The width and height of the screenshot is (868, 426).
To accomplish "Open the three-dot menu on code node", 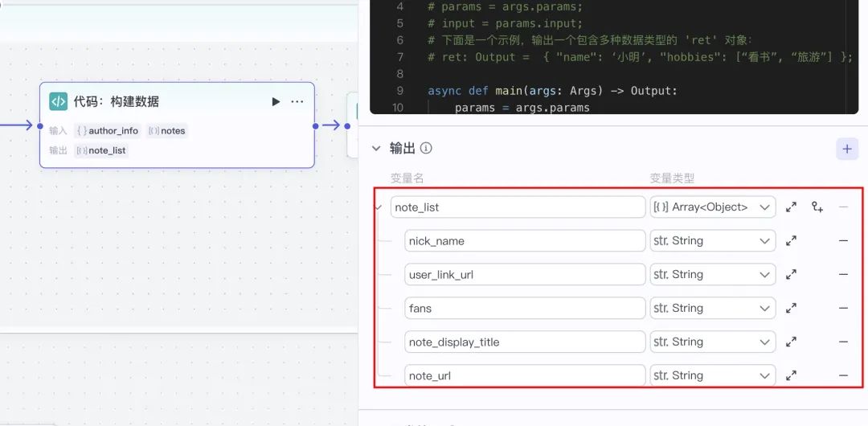I will tap(297, 101).
